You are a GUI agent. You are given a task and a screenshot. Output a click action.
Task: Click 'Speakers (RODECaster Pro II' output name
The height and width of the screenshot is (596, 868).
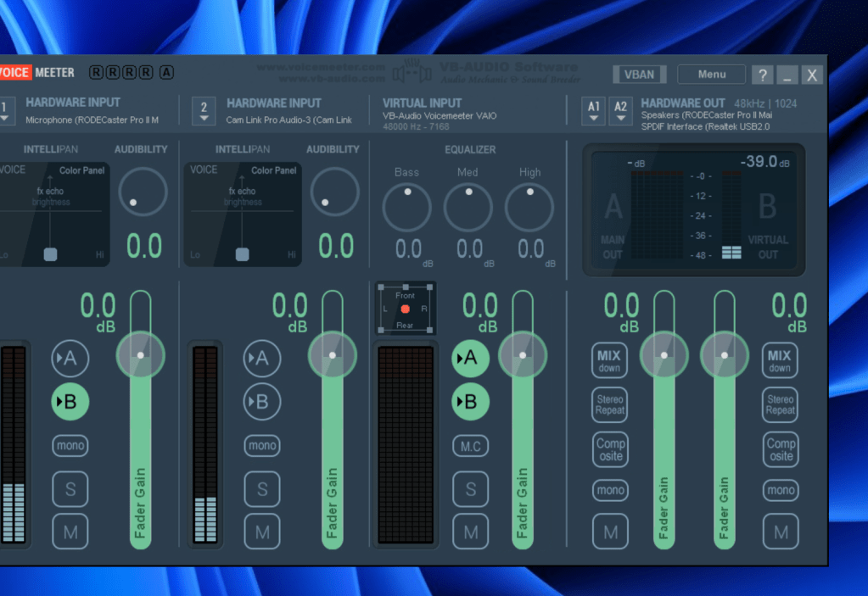tap(706, 115)
